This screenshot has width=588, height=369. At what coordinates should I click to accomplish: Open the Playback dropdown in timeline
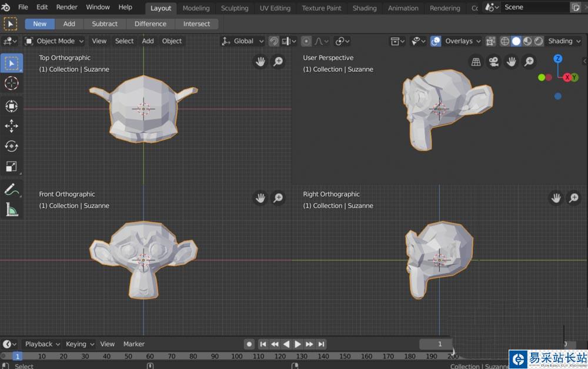pos(42,344)
